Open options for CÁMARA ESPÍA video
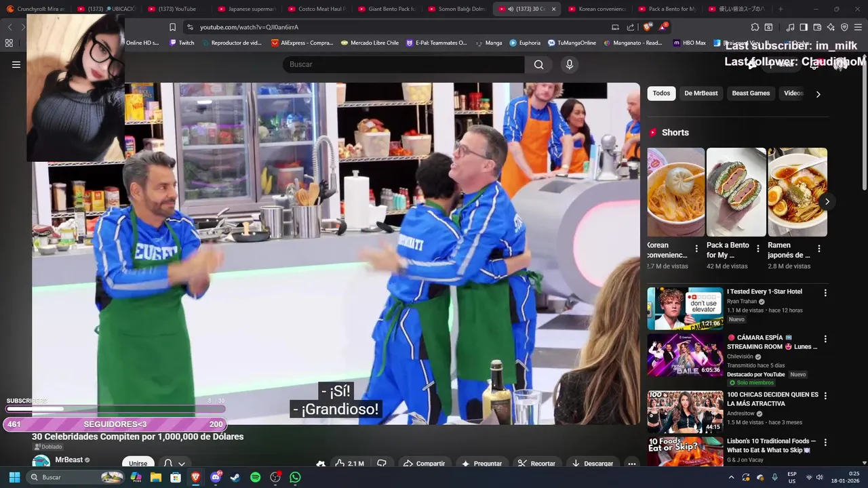This screenshot has width=868, height=488. [825, 339]
